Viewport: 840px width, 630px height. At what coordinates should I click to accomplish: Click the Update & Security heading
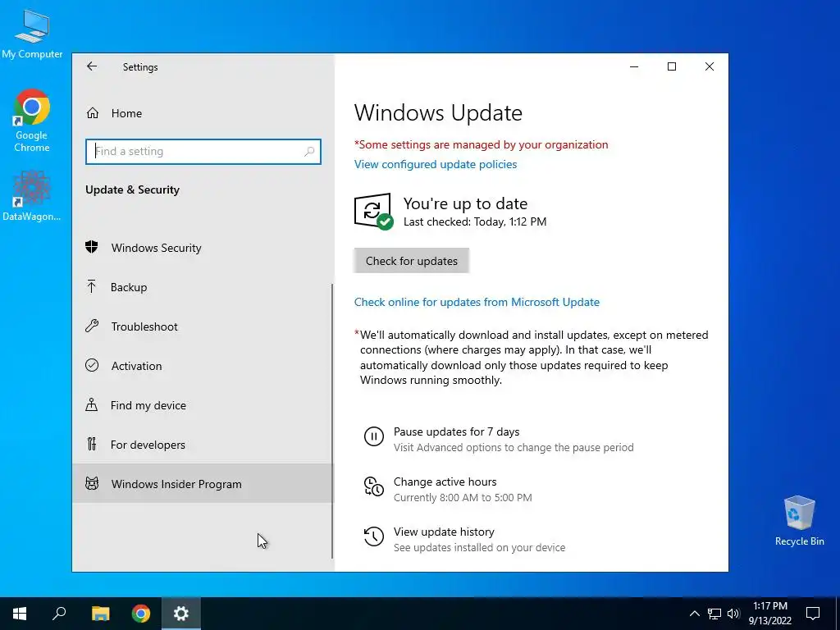coord(132,189)
